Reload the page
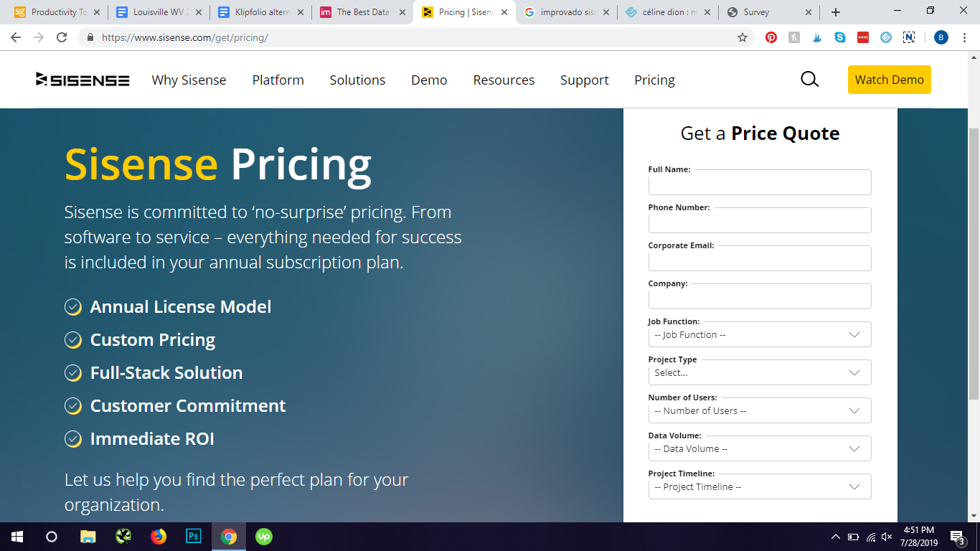The height and width of the screenshot is (551, 980). pyautogui.click(x=62, y=37)
